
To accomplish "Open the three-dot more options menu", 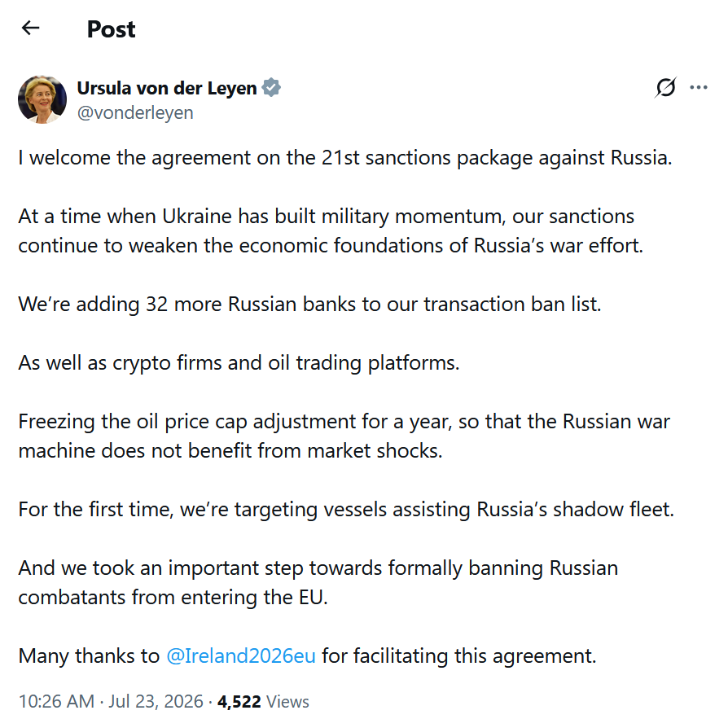I will (699, 87).
